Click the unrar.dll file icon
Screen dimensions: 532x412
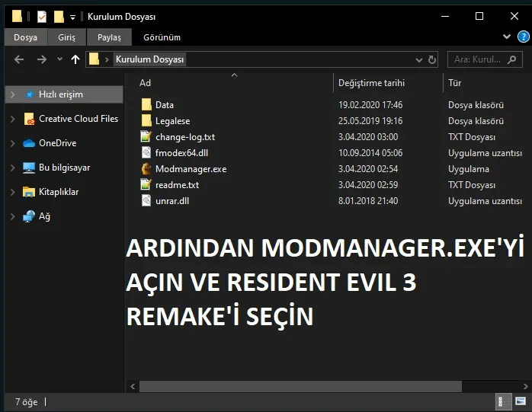click(147, 201)
